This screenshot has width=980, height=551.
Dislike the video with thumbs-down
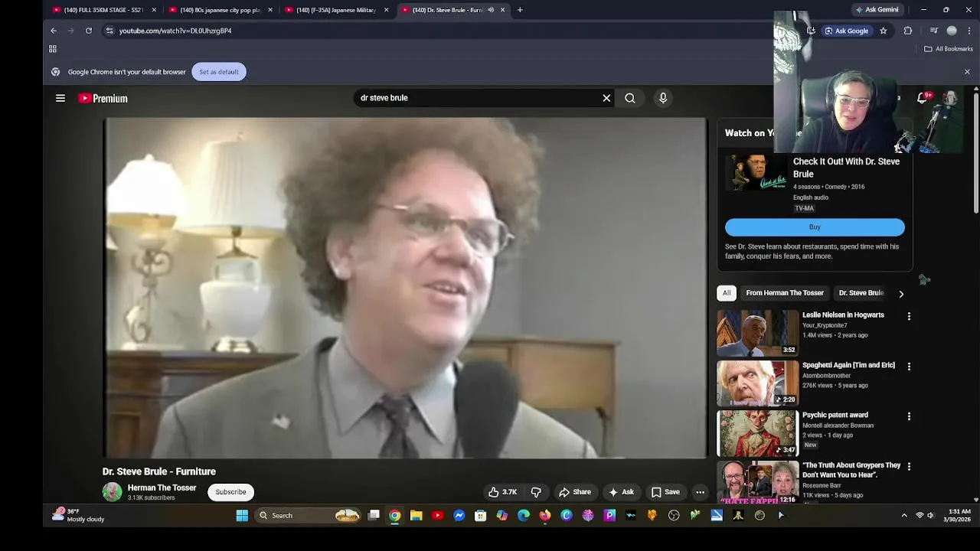pyautogui.click(x=536, y=492)
